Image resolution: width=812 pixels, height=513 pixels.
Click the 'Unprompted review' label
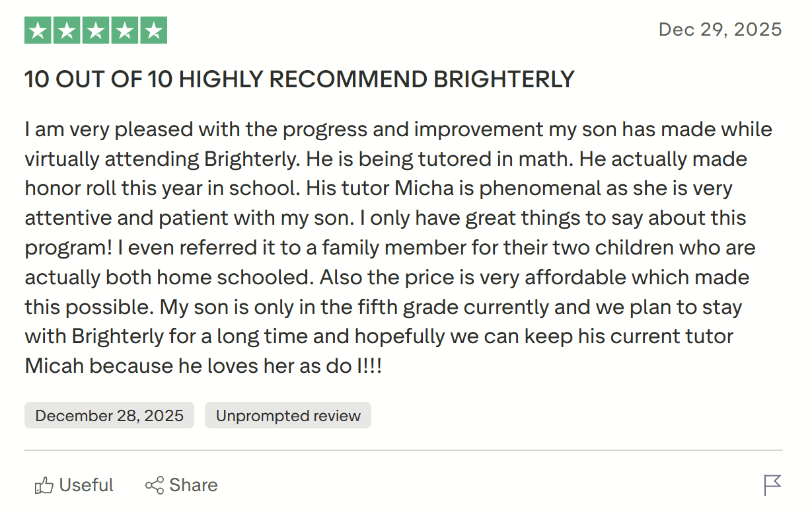click(287, 415)
